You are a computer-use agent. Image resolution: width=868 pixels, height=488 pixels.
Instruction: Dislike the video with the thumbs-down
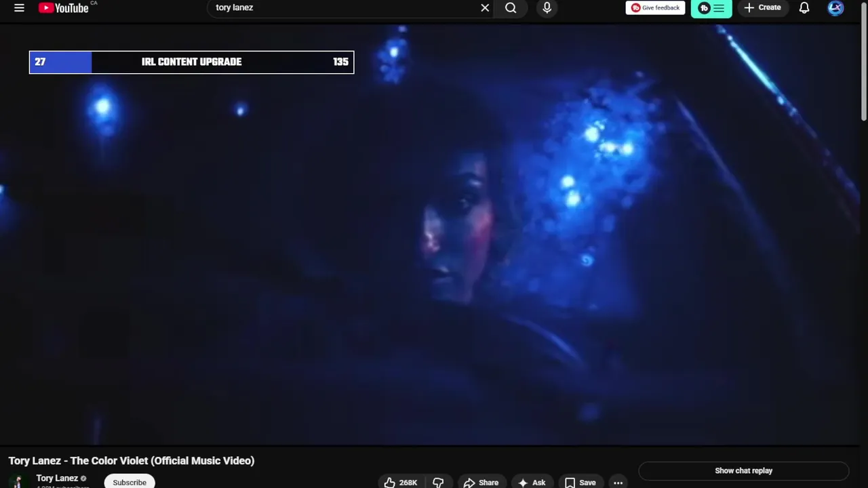tap(438, 482)
